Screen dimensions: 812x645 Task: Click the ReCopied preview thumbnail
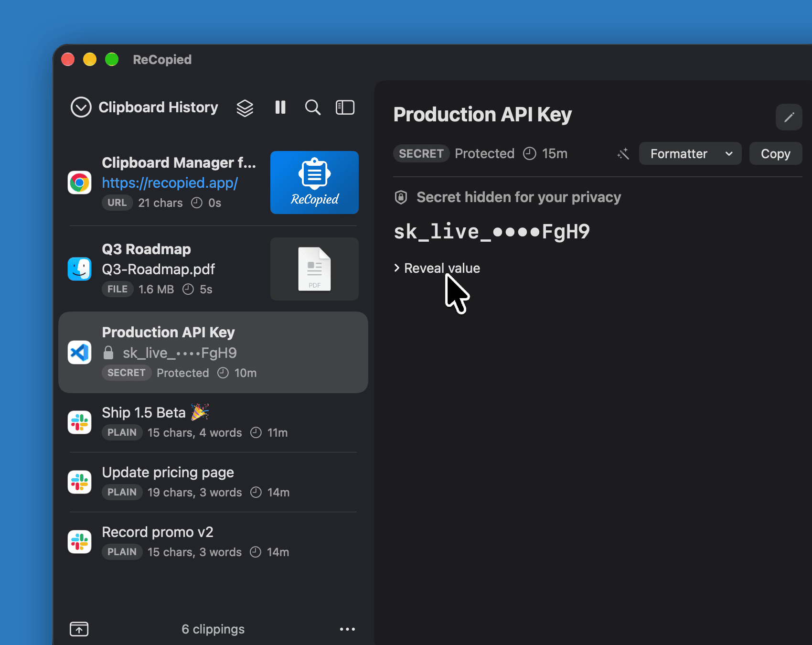[314, 183]
